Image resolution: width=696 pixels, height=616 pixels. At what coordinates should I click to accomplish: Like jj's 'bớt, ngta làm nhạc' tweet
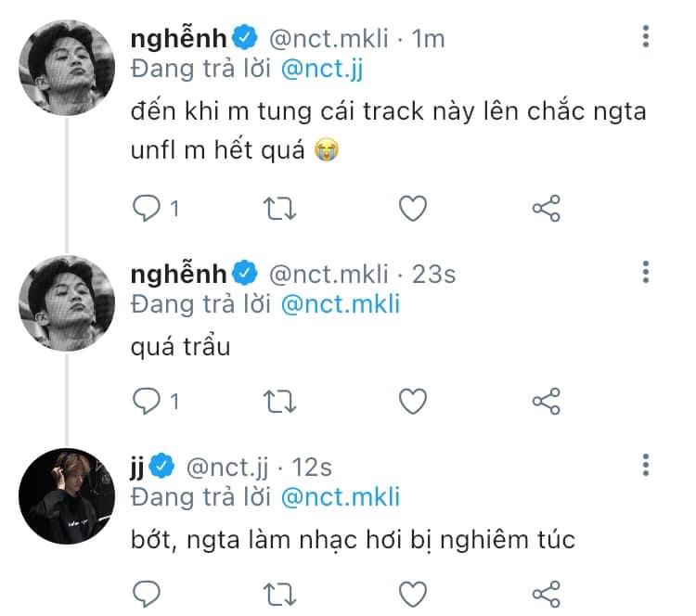tap(412, 592)
